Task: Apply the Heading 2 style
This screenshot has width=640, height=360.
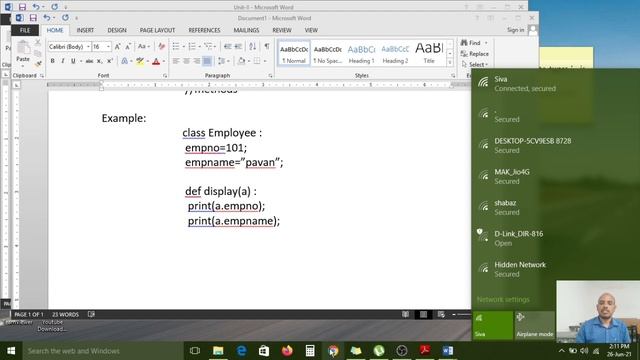Action: 395,53
